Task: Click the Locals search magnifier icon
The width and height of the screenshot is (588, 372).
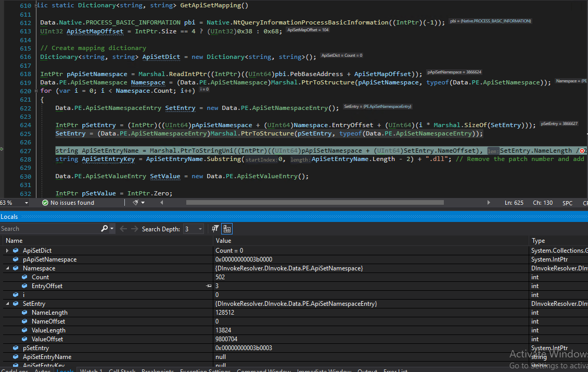Action: click(x=104, y=229)
